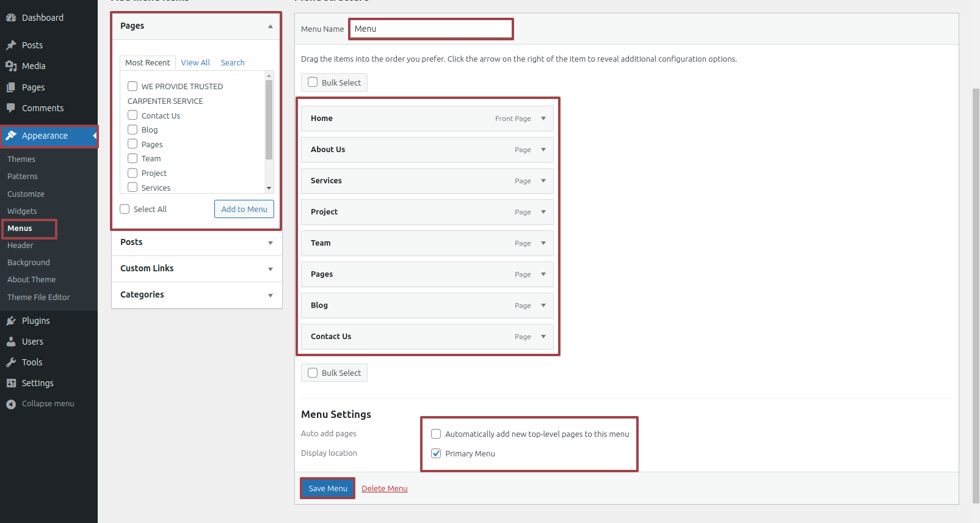Click the Save Menu button
The width and height of the screenshot is (980, 523).
(328, 489)
